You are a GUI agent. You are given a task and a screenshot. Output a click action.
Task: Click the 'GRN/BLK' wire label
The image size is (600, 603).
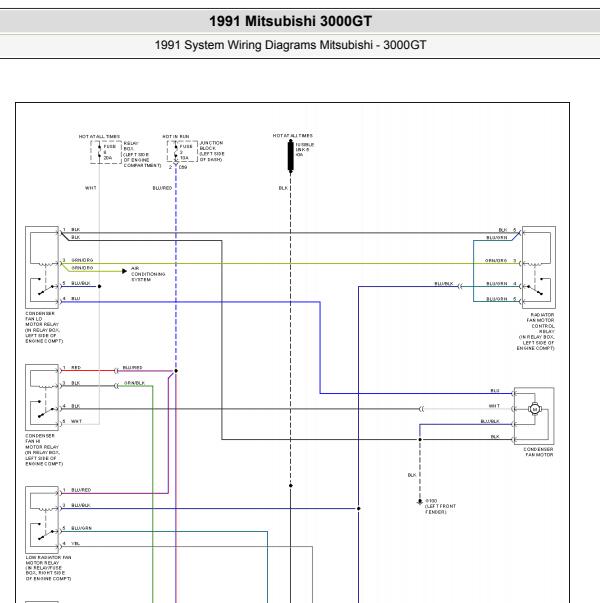[134, 383]
